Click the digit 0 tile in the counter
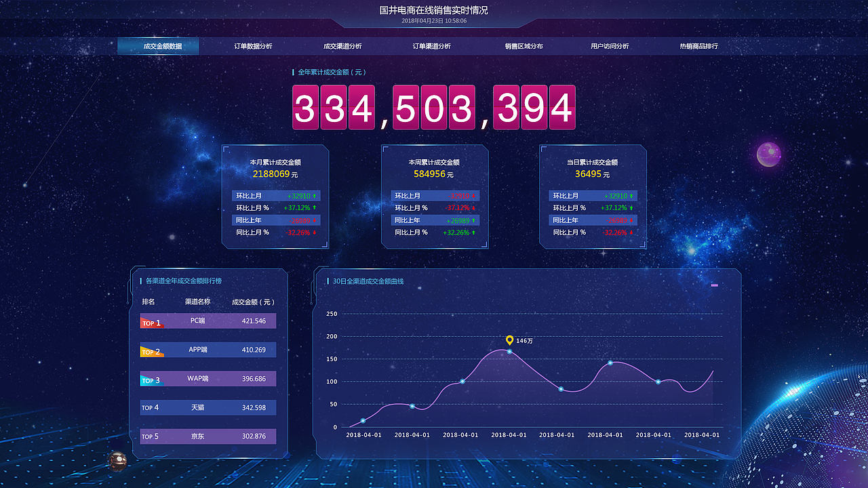868x488 pixels. (433, 107)
